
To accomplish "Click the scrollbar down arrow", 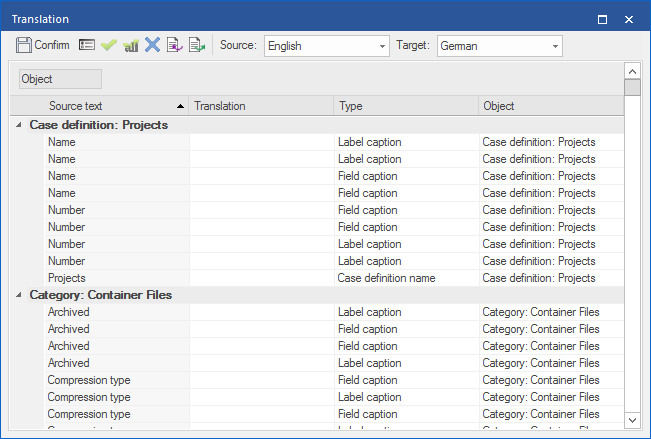I will pyautogui.click(x=632, y=420).
